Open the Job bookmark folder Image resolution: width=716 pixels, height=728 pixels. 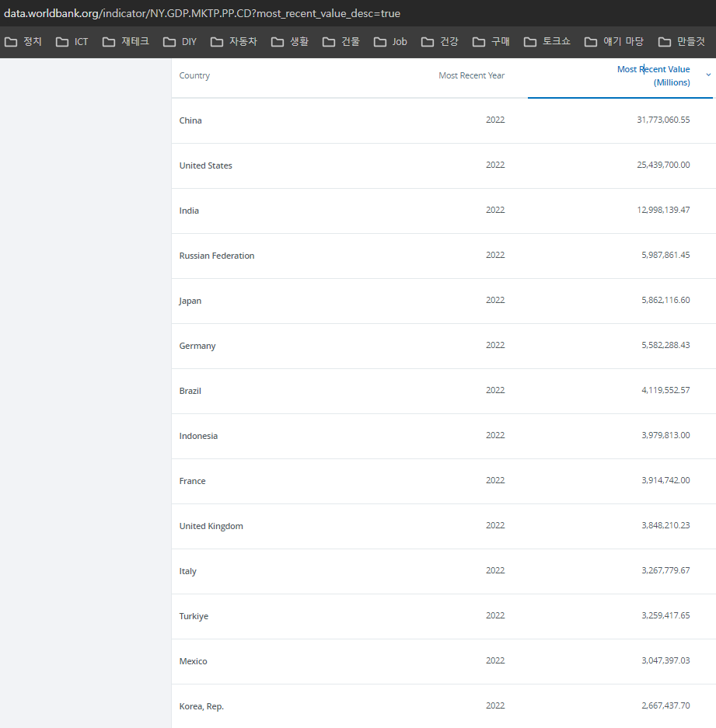point(390,42)
